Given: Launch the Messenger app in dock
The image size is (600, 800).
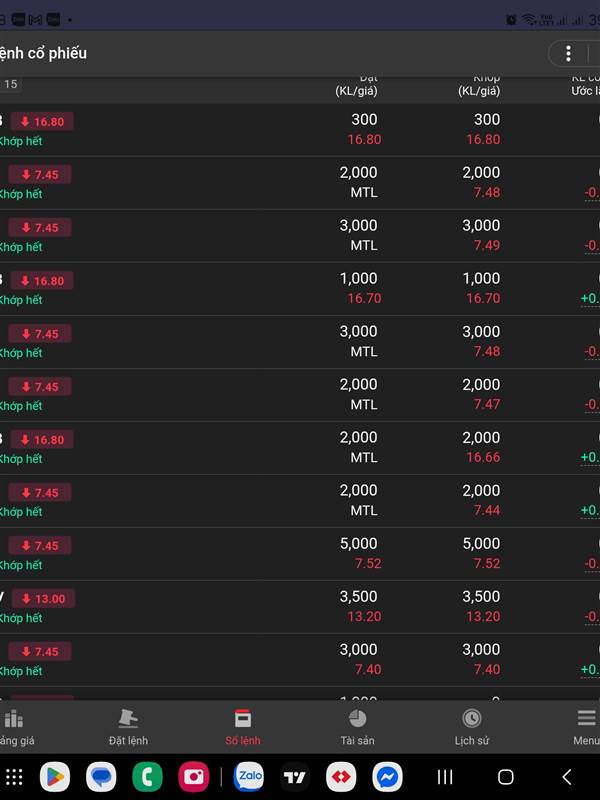Looking at the screenshot, I should coord(387,777).
